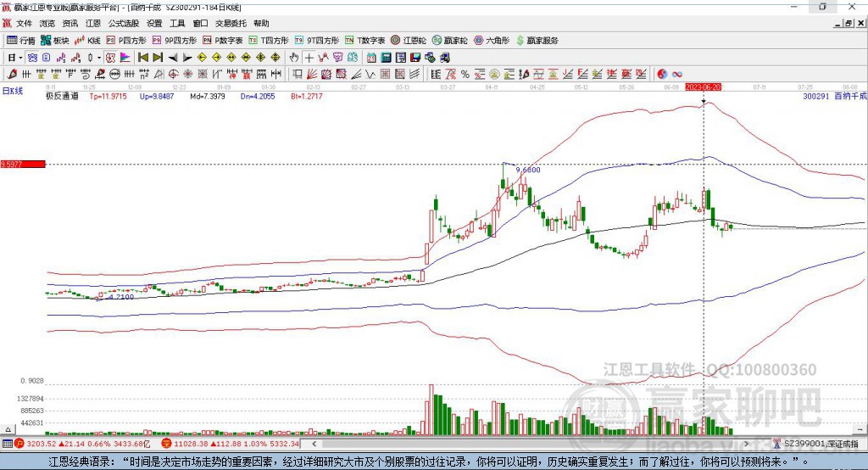Expand the candlestick style dropdown arrow
The height and width of the screenshot is (470, 868).
click(x=99, y=58)
